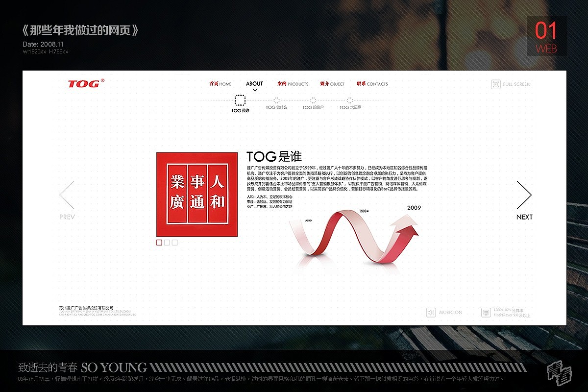This screenshot has height=392, width=588.
Task: Click the dotted circle above TOG 大记事
Action: click(350, 100)
